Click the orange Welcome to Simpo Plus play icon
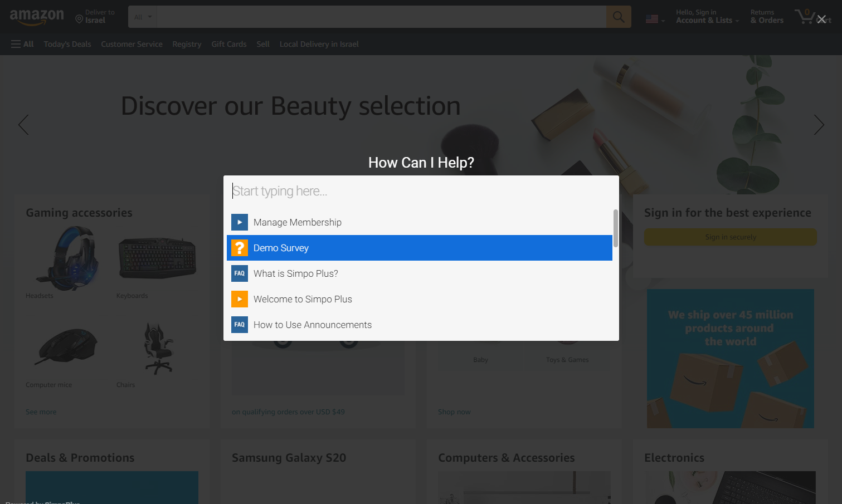842x504 pixels. coord(240,299)
